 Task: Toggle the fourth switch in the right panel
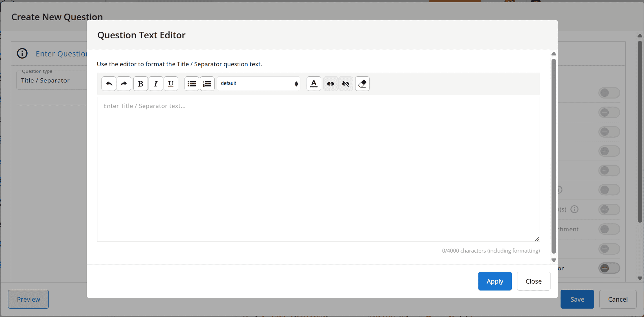[609, 151]
